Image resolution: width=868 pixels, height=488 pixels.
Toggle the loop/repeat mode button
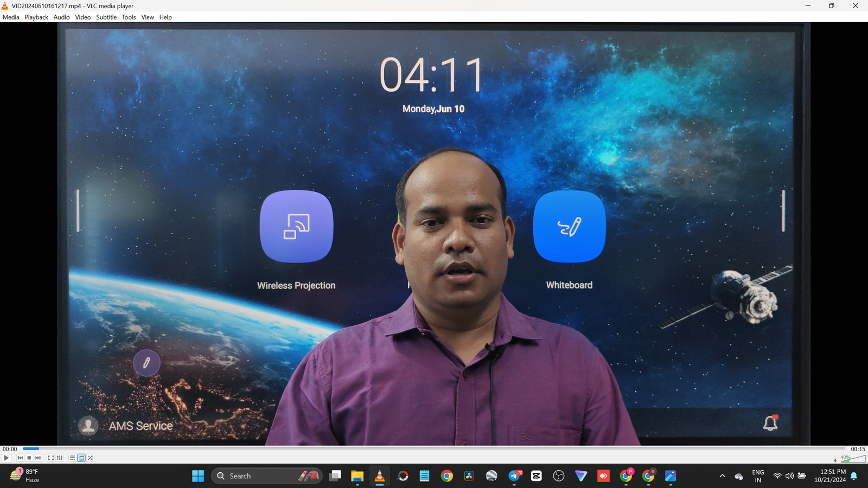(x=81, y=458)
